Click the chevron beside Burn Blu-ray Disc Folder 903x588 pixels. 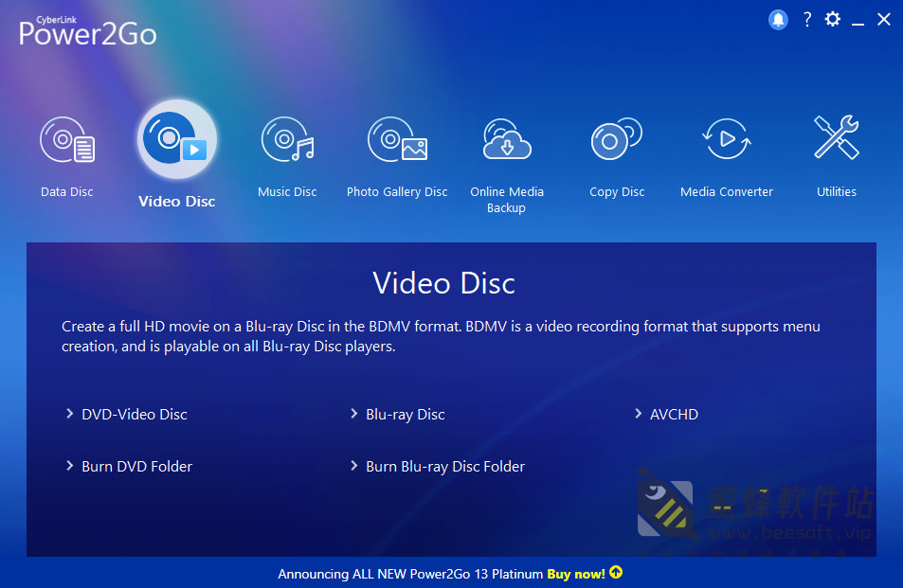(353, 466)
